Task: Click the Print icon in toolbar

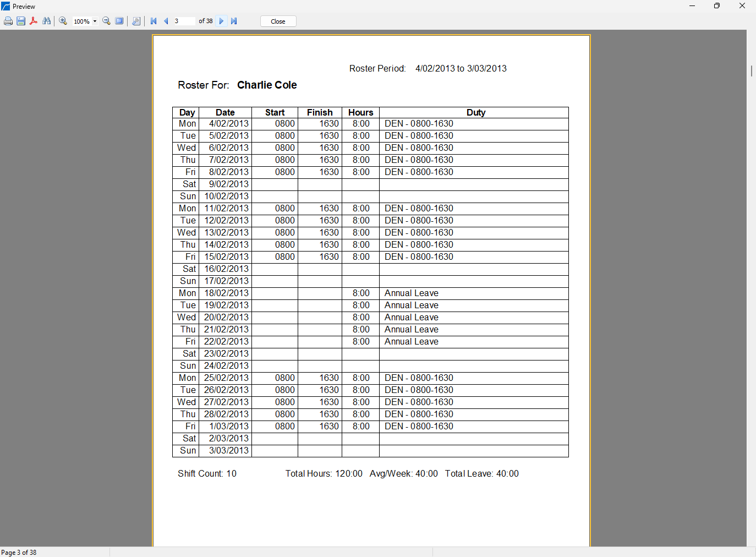Action: click(x=8, y=21)
